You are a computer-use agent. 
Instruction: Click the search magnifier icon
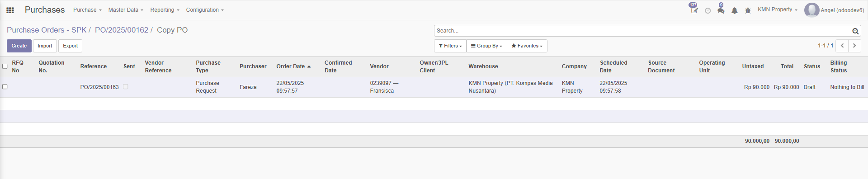point(855,31)
